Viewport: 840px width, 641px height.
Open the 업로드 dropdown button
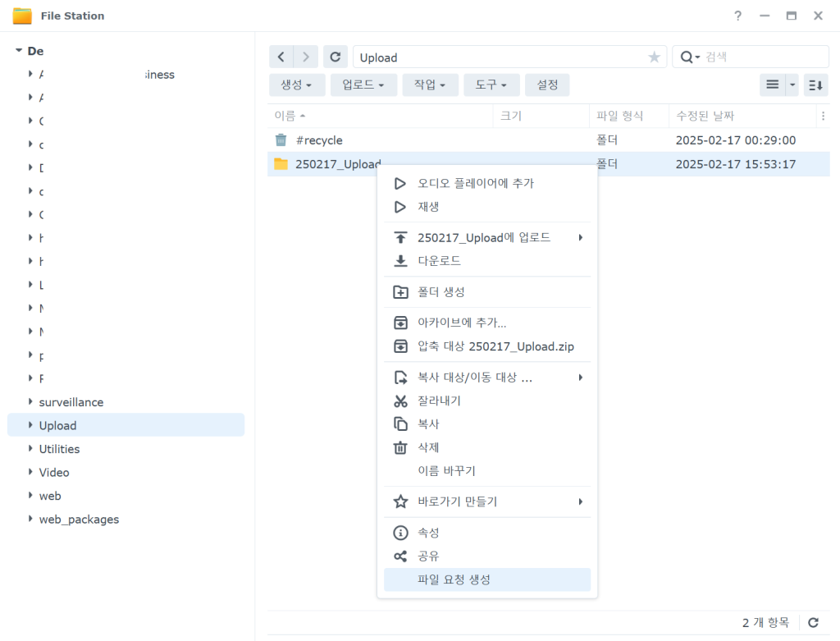(x=363, y=85)
